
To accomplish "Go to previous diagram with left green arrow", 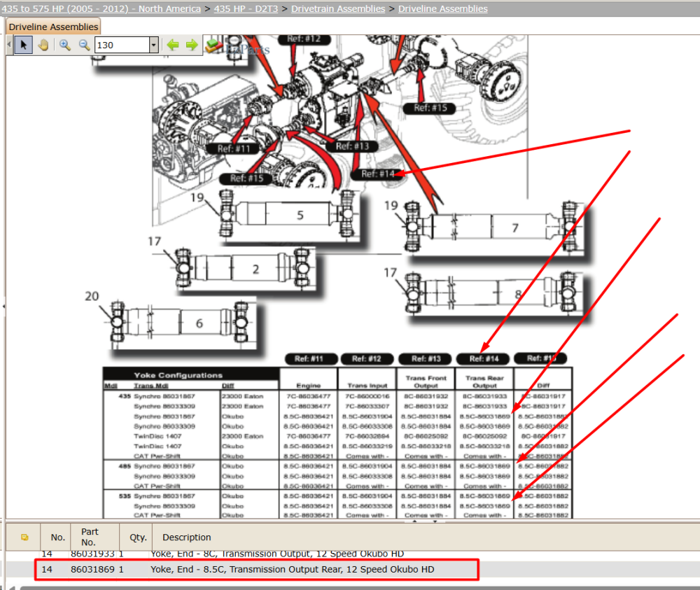I will (x=173, y=45).
